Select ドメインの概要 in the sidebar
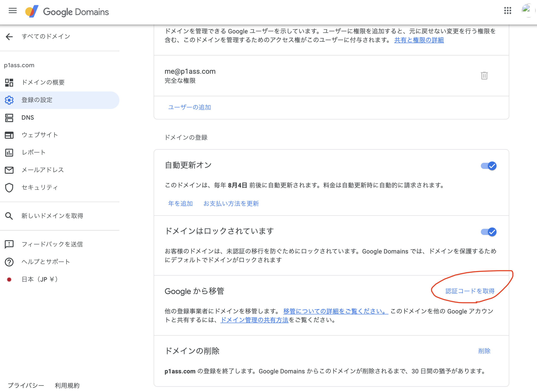This screenshot has width=537, height=392. [x=43, y=82]
